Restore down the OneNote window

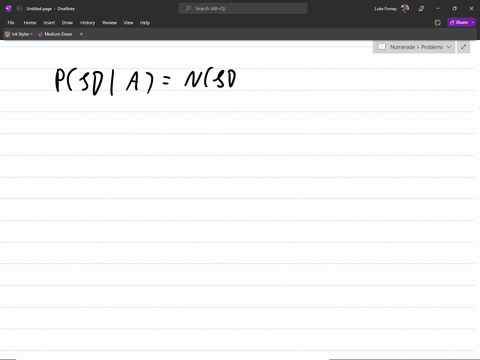coord(454,9)
